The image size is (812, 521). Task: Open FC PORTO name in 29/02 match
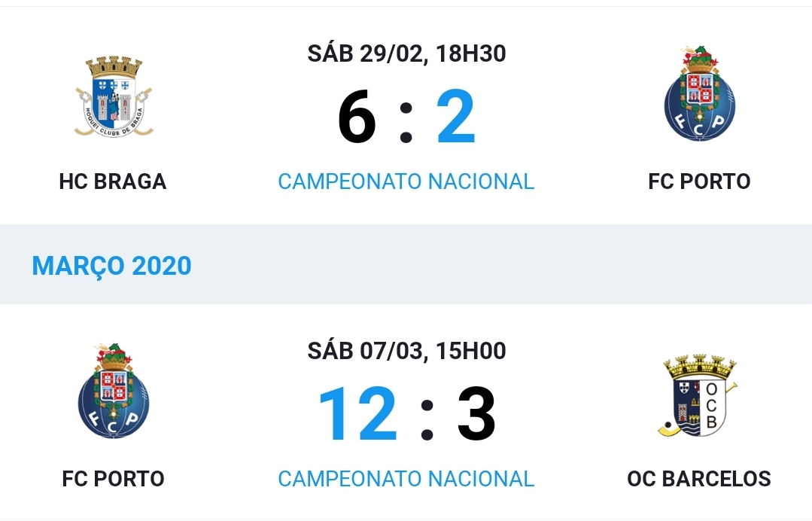pyautogui.click(x=699, y=181)
